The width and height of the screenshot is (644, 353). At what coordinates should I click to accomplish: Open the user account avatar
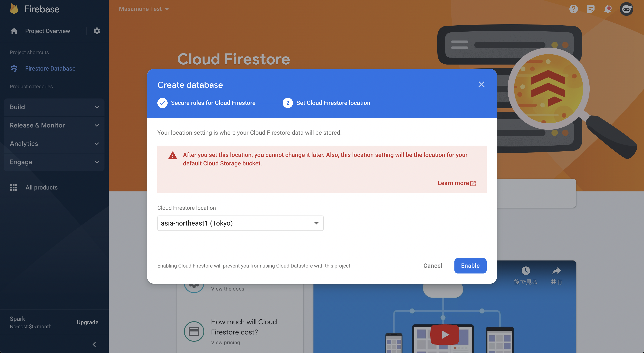(626, 9)
